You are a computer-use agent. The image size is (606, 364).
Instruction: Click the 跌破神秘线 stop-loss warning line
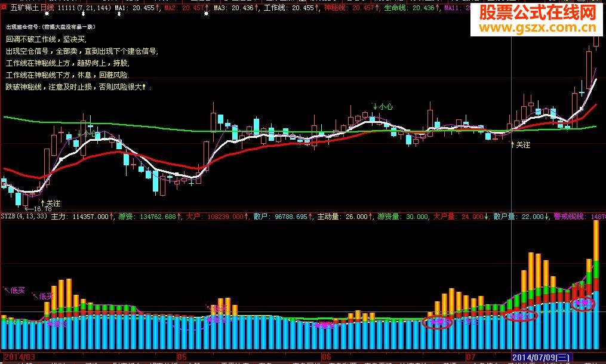click(78, 87)
